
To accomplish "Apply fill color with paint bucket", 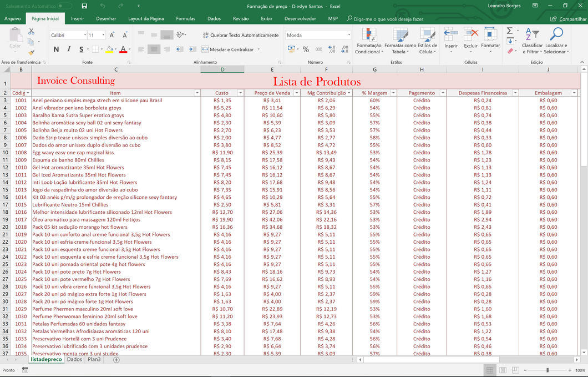I will [x=109, y=49].
